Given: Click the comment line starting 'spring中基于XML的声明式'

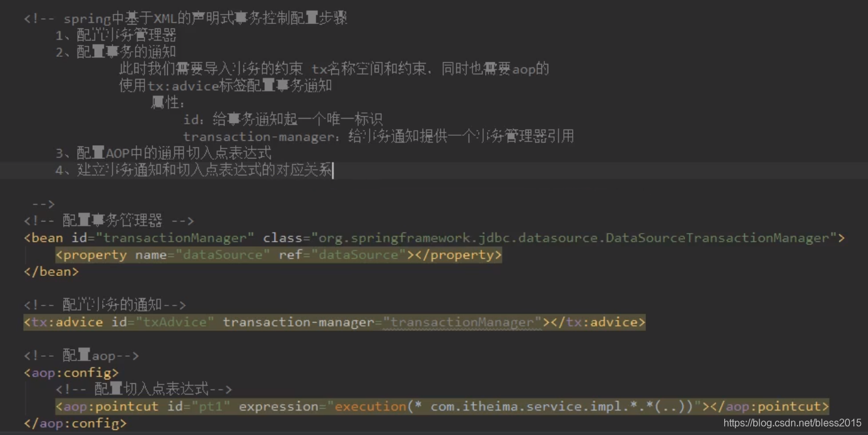Looking at the screenshot, I should (x=185, y=18).
